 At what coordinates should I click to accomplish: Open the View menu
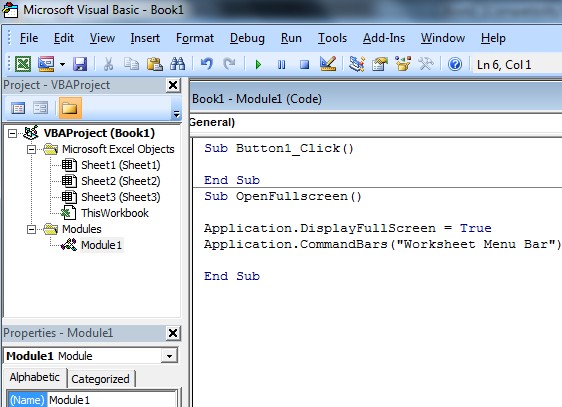(102, 38)
